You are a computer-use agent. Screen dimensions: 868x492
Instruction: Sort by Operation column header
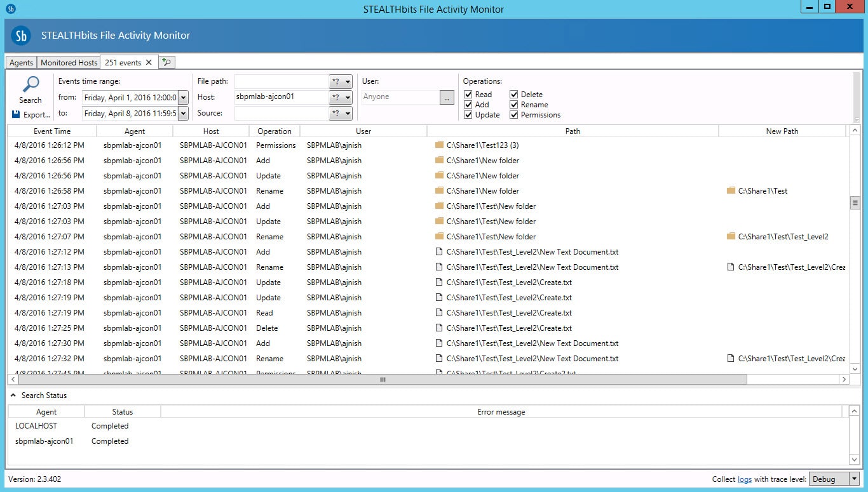tap(275, 131)
